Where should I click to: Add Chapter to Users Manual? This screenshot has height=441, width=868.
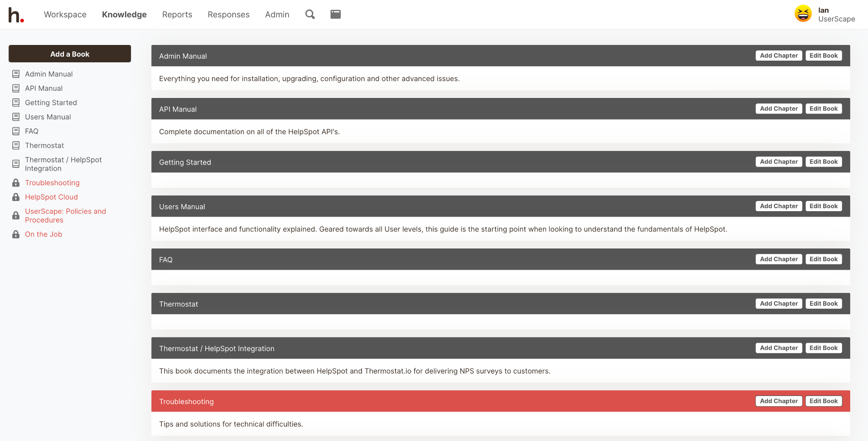(779, 206)
